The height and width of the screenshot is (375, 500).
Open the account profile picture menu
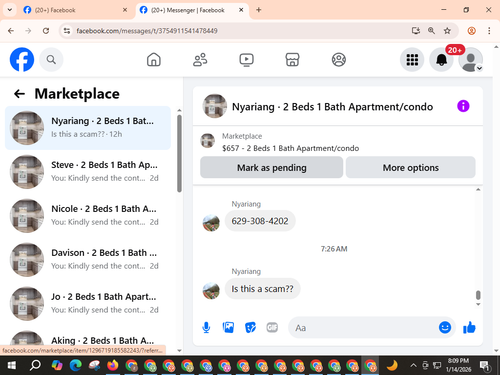click(x=471, y=60)
